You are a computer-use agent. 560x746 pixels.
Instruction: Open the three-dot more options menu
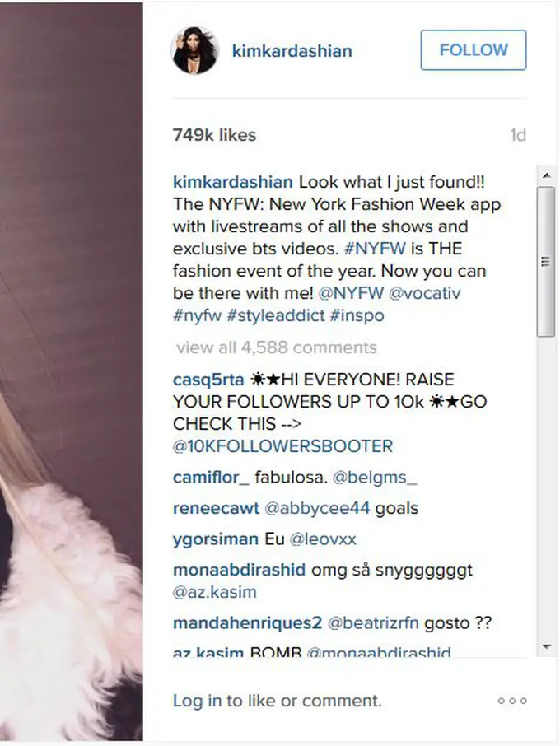tap(512, 701)
